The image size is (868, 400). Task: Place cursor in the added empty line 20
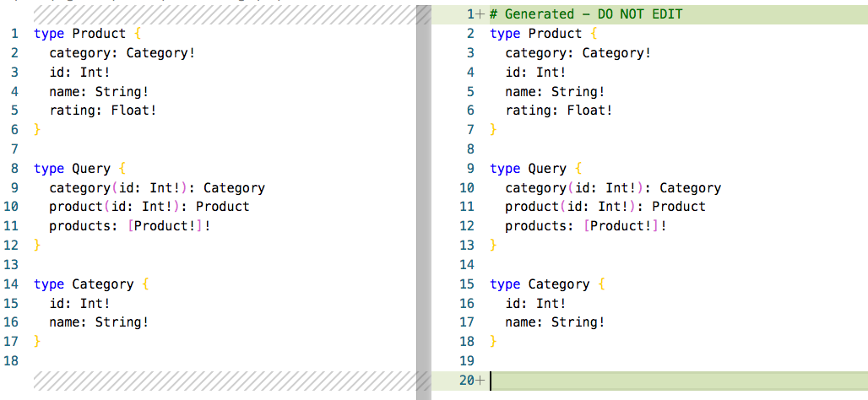point(678,381)
